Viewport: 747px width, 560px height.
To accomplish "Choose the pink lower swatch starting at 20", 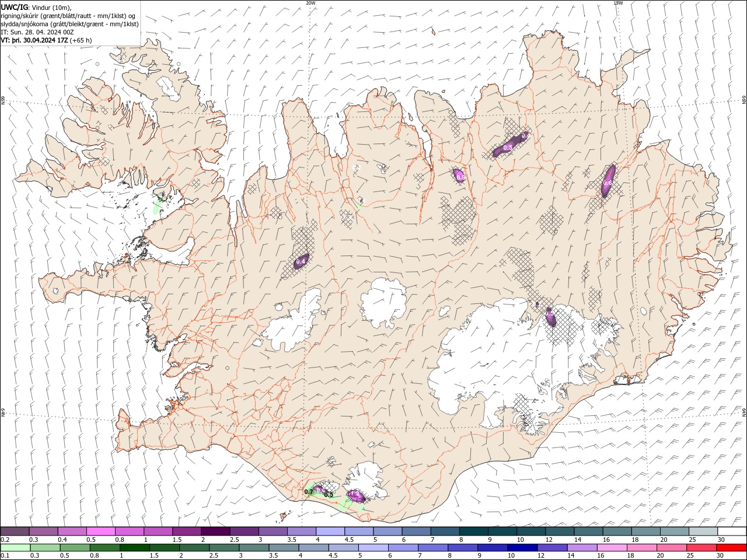I will (671, 548).
